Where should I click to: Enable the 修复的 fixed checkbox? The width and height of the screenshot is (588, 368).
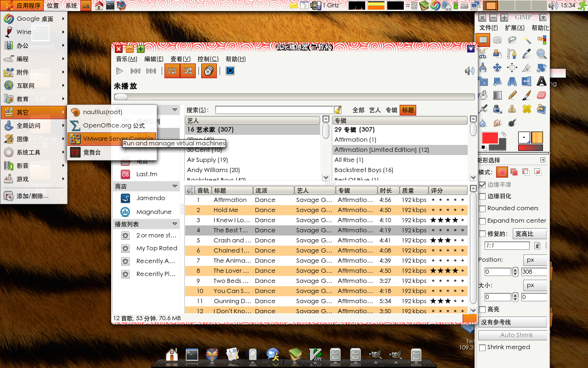(x=482, y=234)
